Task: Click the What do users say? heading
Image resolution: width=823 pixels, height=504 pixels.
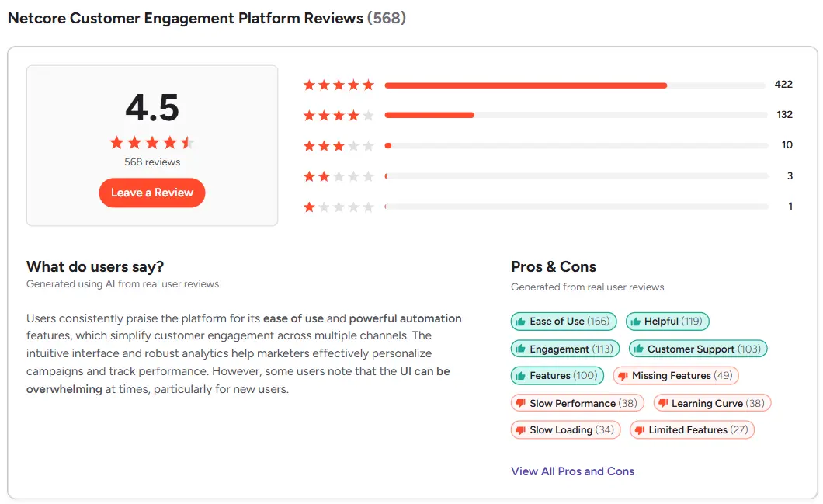Action: 95,266
